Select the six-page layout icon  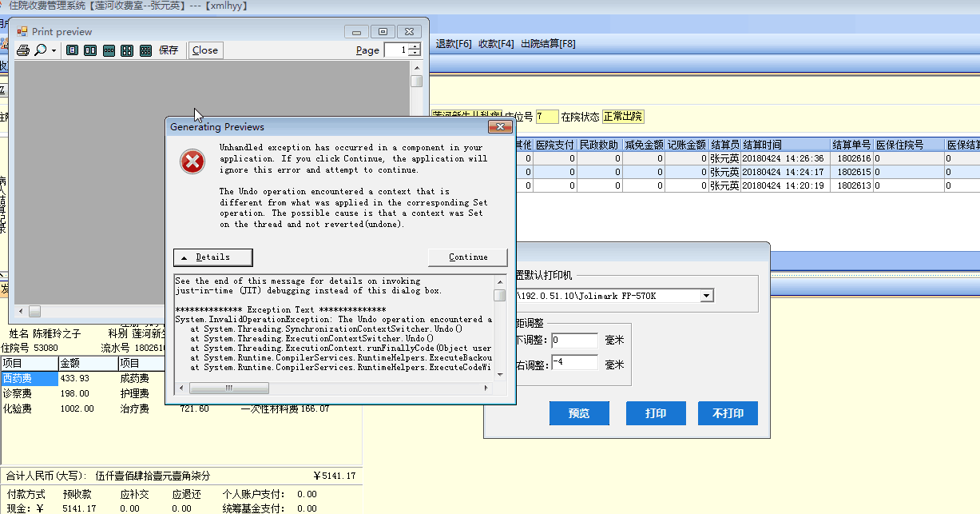pyautogui.click(x=145, y=50)
